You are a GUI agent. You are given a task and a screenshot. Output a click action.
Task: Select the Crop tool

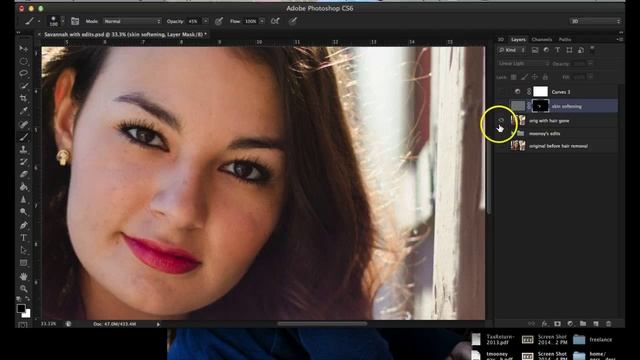[23, 98]
